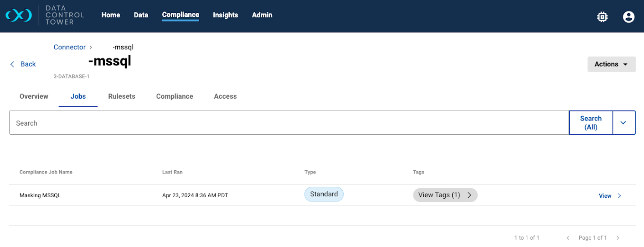Open the user profile account icon
Screen dimensions: 644x247
point(629,17)
